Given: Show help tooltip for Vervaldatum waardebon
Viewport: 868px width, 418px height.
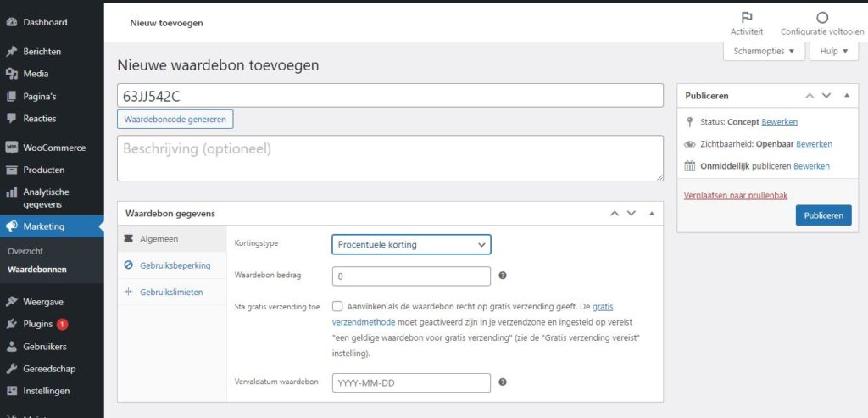Looking at the screenshot, I should [x=502, y=382].
